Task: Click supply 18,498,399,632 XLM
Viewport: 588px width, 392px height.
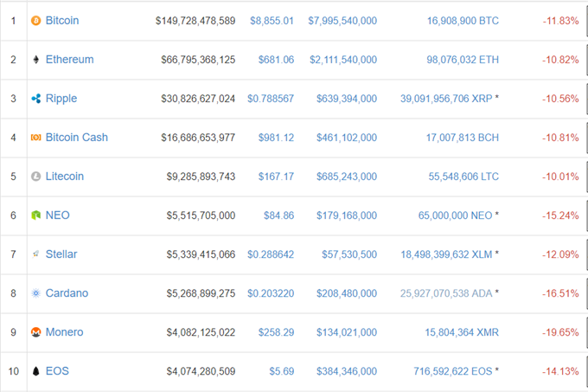Action: click(446, 254)
